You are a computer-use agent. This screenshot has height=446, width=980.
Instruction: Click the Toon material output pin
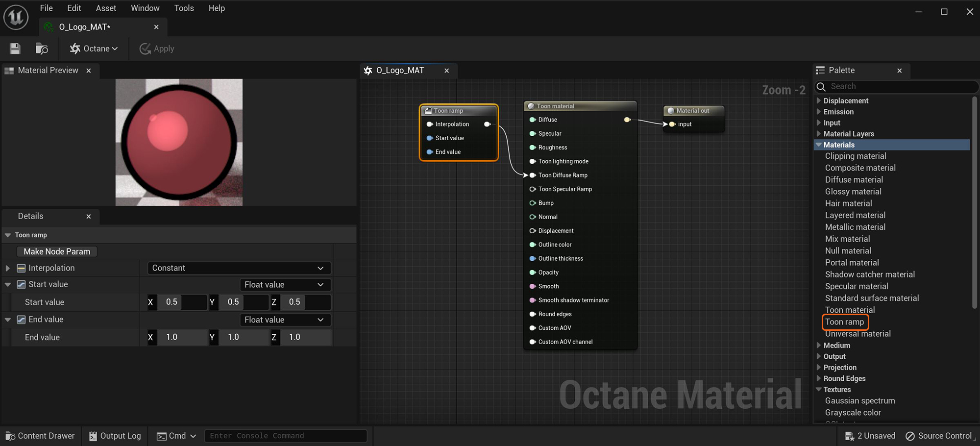point(627,120)
